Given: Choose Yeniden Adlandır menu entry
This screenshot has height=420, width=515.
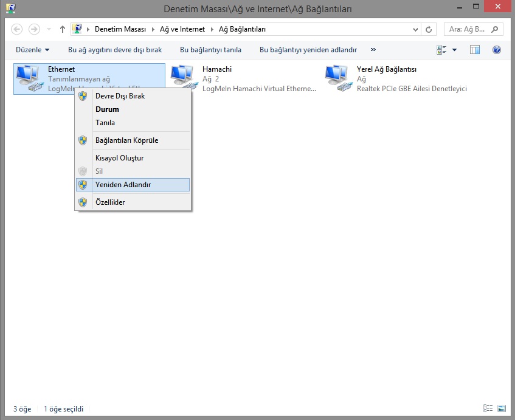Looking at the screenshot, I should 133,185.
